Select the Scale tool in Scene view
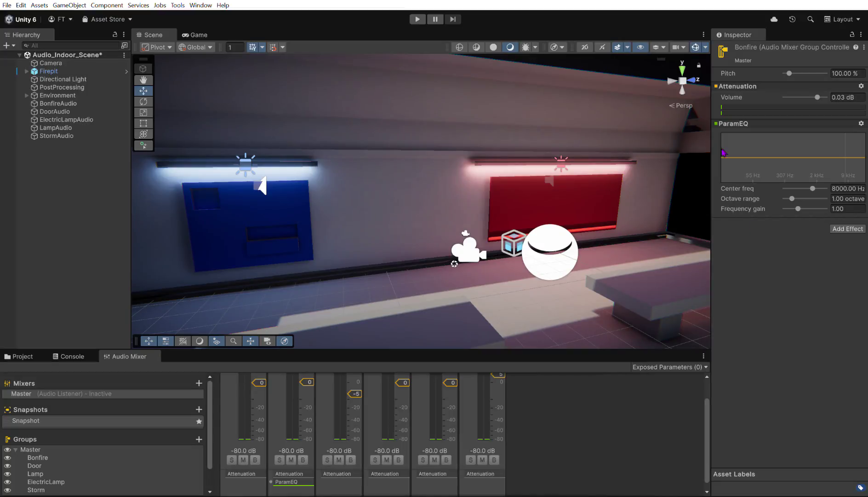The image size is (868, 497). click(x=143, y=113)
